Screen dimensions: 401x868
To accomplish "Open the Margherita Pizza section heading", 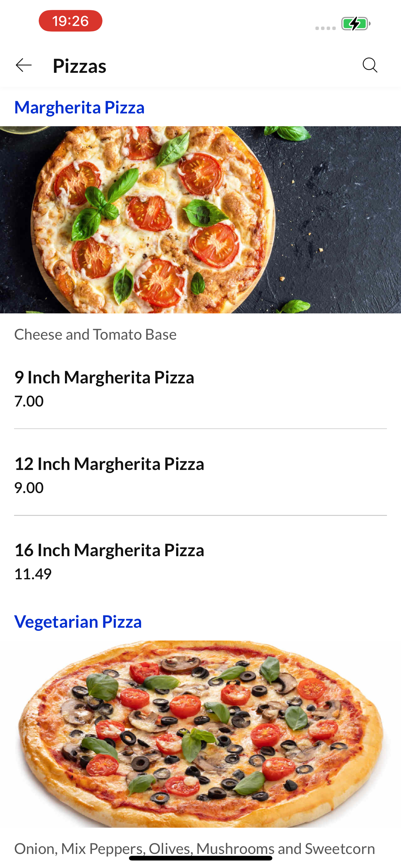I will click(x=79, y=107).
